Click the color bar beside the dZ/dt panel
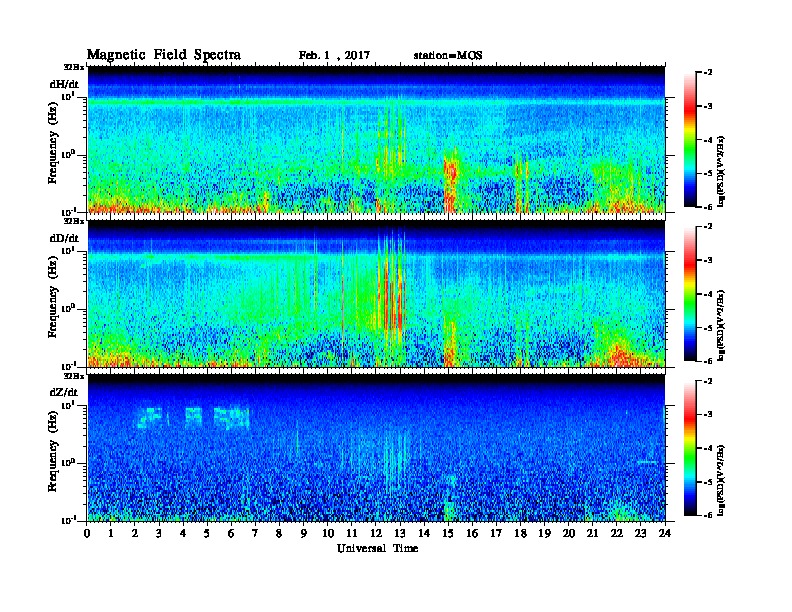 (690, 448)
